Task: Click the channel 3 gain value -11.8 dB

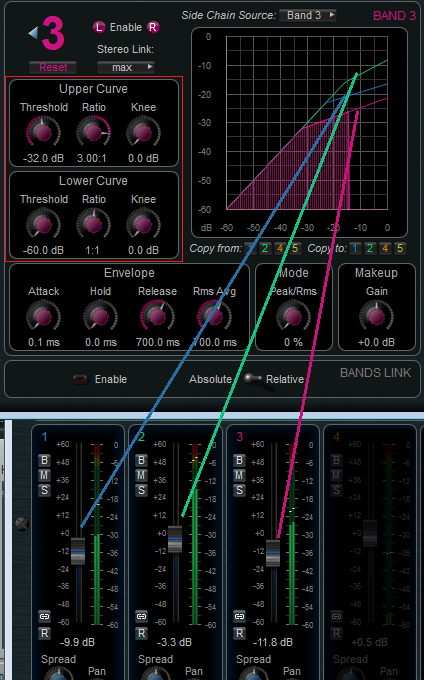Action: pyautogui.click(x=273, y=642)
